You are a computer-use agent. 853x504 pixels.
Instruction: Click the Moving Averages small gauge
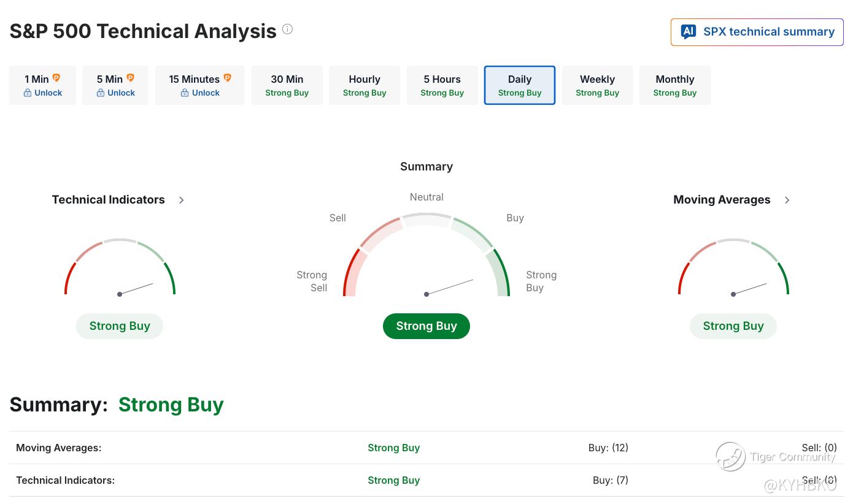(733, 270)
